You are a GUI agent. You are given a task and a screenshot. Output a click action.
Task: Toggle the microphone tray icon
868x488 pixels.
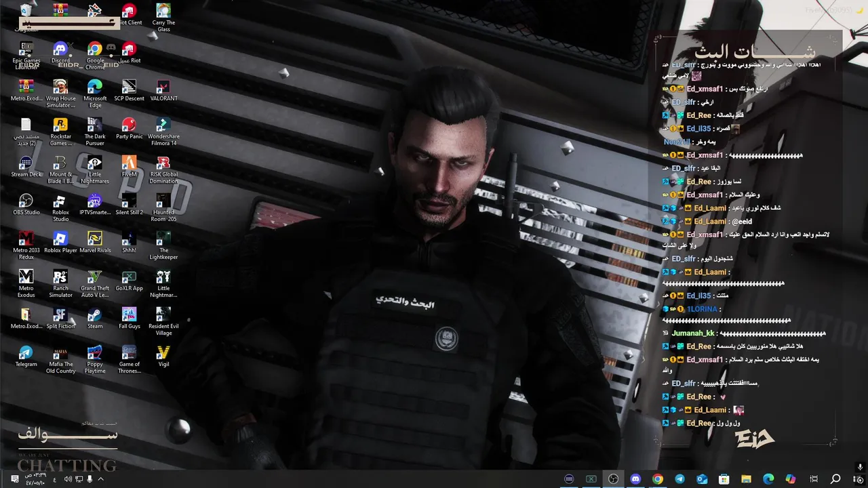coord(90,479)
